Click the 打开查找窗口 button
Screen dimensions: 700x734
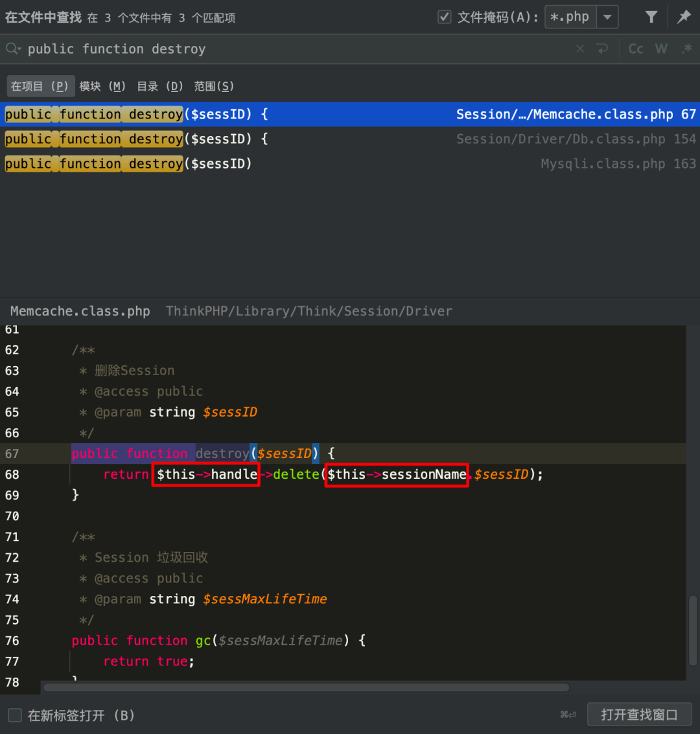point(639,715)
